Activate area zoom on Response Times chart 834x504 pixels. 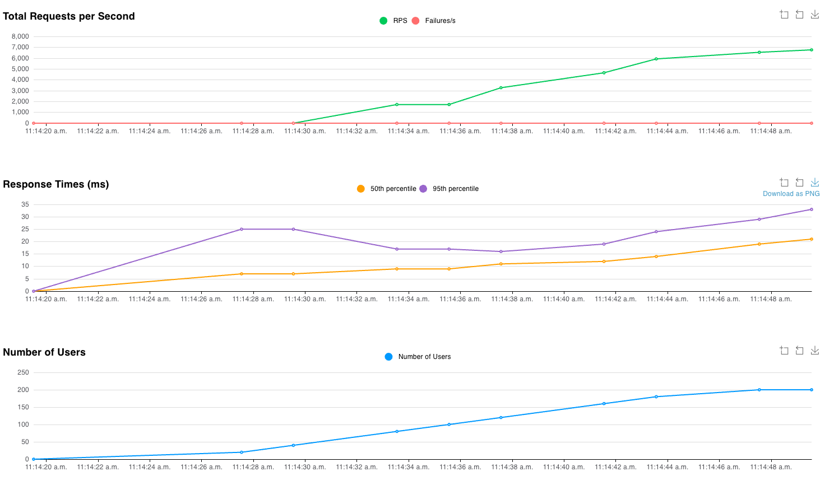(x=784, y=183)
